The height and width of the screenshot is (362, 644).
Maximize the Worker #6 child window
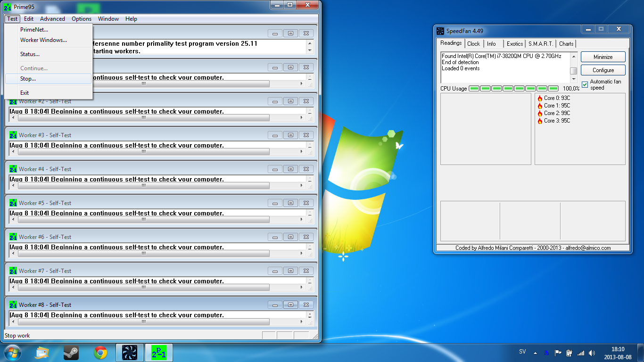pos(290,237)
